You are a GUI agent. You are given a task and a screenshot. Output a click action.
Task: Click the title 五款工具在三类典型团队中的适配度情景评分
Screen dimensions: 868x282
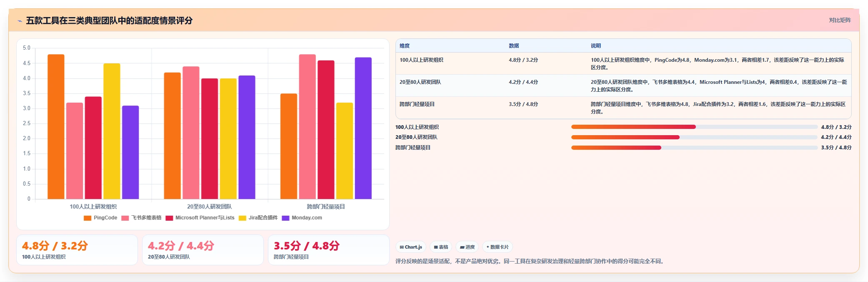pyautogui.click(x=109, y=20)
